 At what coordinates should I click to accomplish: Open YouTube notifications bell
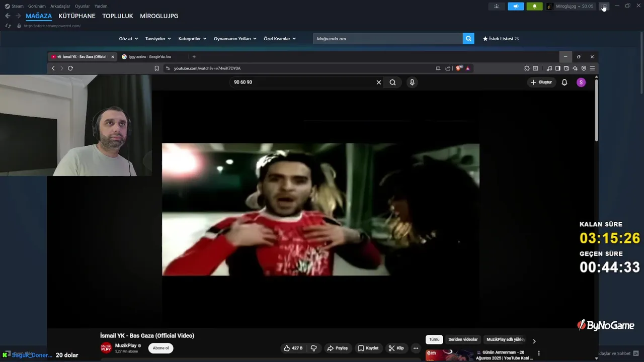coord(565,82)
